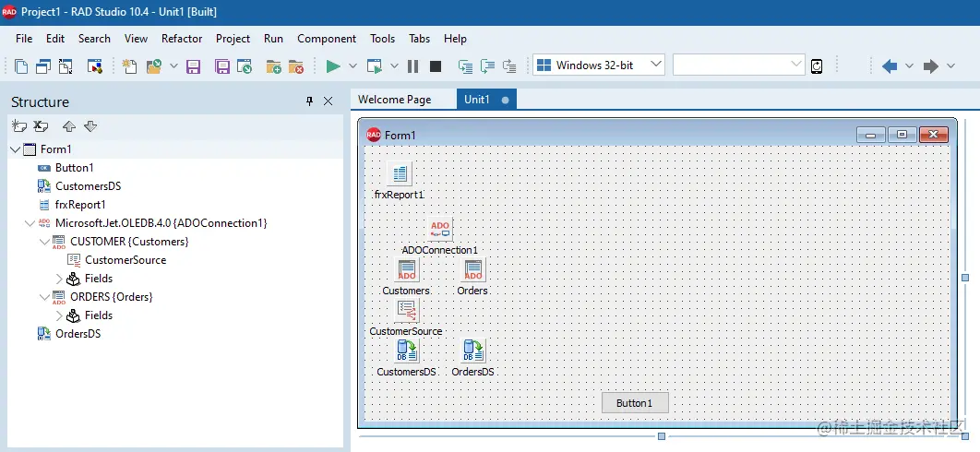Click the single purple Save icon
The height and width of the screenshot is (452, 980).
tap(194, 66)
